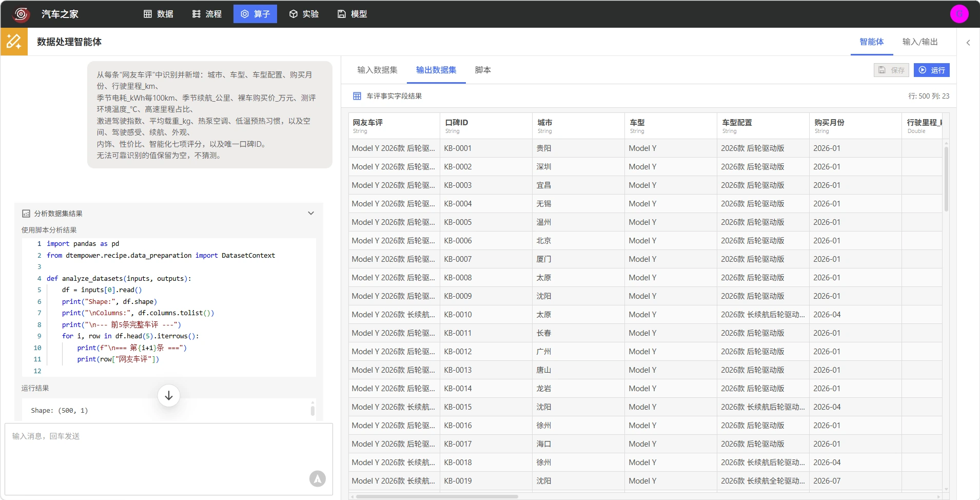Image resolution: width=980 pixels, height=500 pixels.
Task: Click the 网友车评 column header
Action: pyautogui.click(x=394, y=126)
